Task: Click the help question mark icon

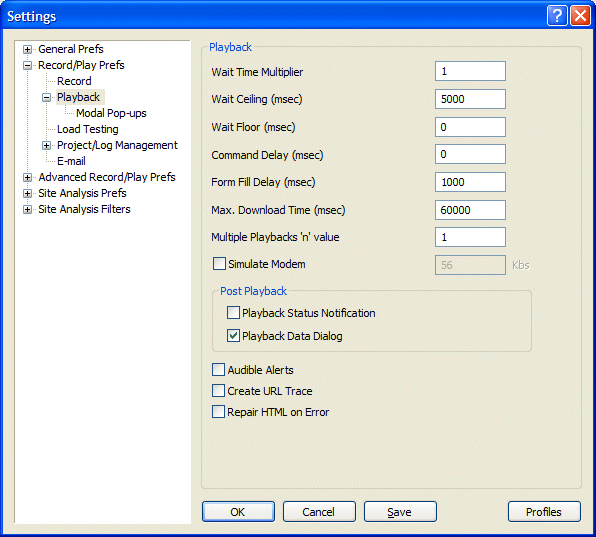Action: (x=557, y=16)
